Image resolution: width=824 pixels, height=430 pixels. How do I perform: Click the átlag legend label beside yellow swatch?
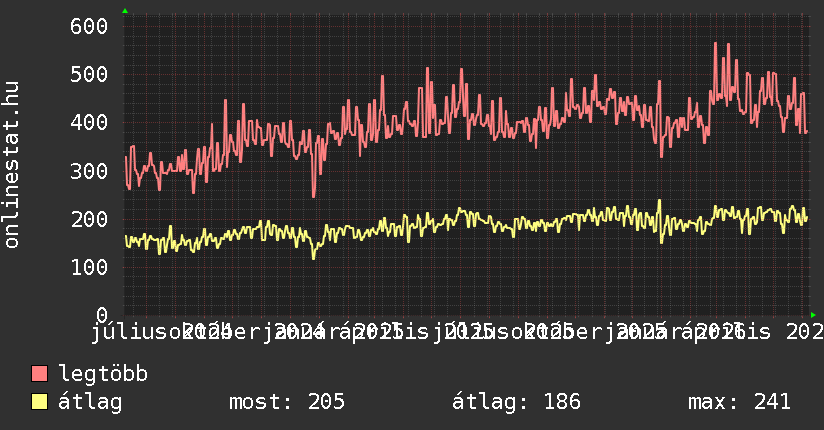pyautogui.click(x=90, y=402)
